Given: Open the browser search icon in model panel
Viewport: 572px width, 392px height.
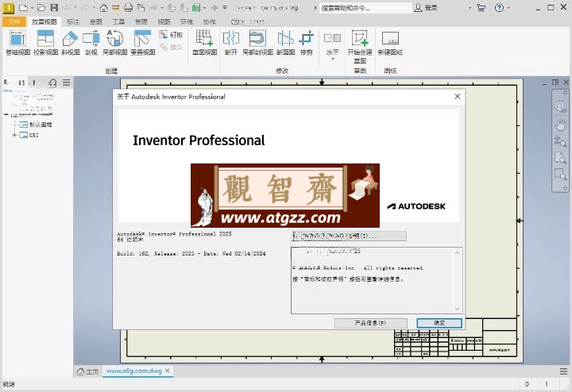Looking at the screenshot, I should pos(52,83).
